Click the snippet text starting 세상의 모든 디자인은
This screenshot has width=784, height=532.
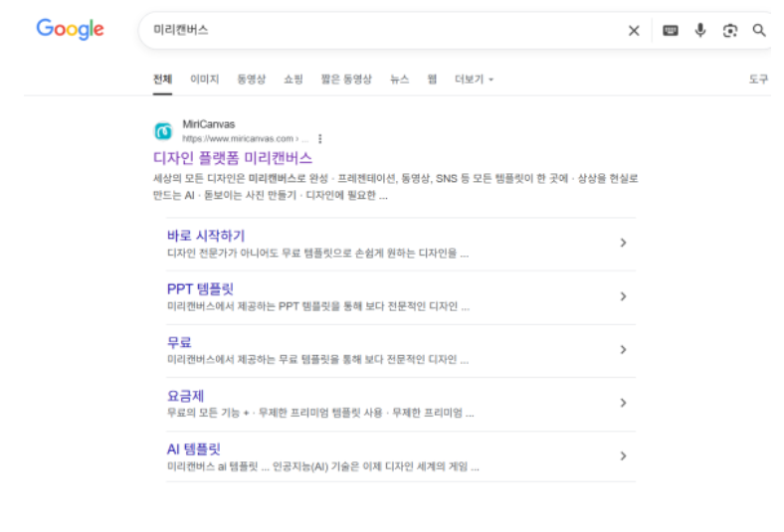[396, 187]
